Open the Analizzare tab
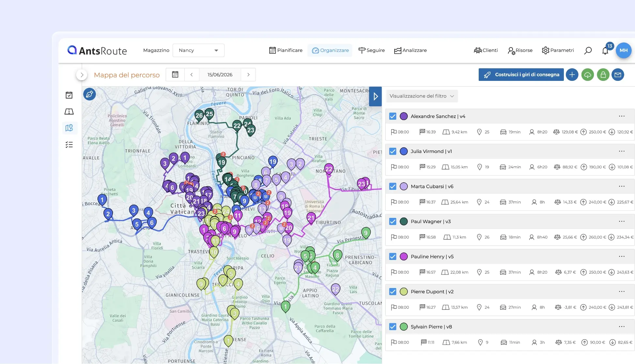Image resolution: width=635 pixels, height=364 pixels. [x=410, y=51]
